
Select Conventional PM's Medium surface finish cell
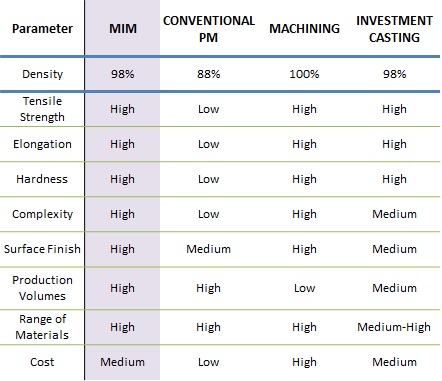tap(209, 249)
